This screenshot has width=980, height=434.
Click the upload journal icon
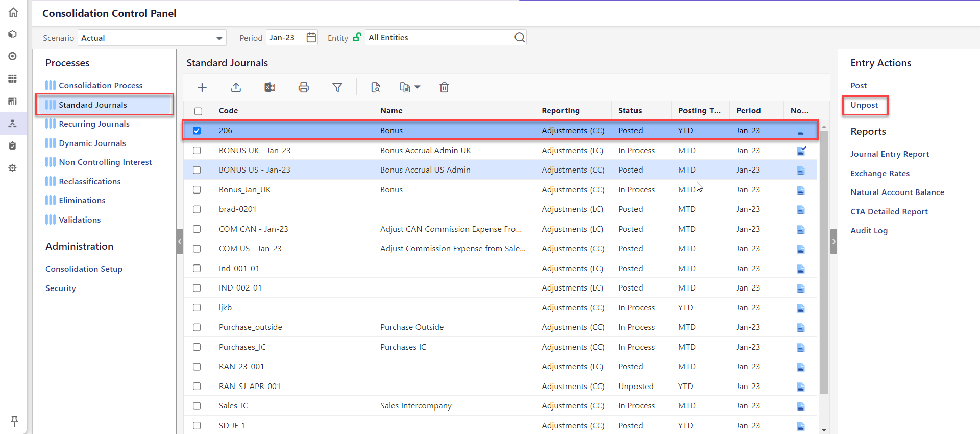pyautogui.click(x=236, y=87)
